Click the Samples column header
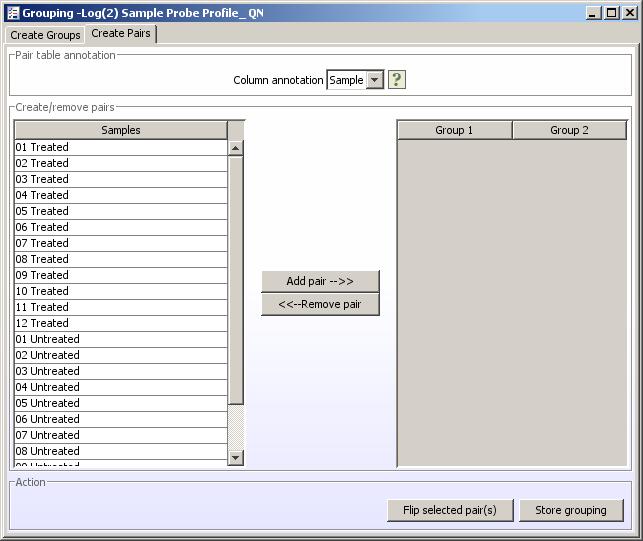This screenshot has height=541, width=643. coord(121,130)
